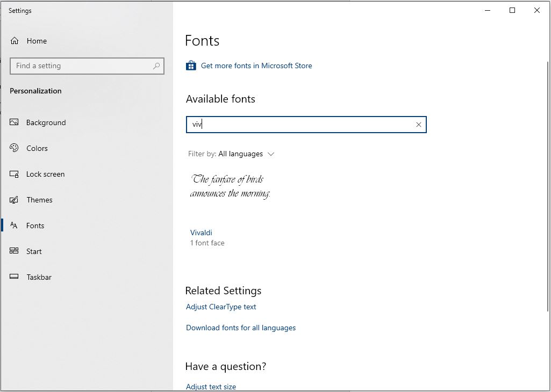
Task: Open Adjust ClearType text link
Action: (221, 307)
